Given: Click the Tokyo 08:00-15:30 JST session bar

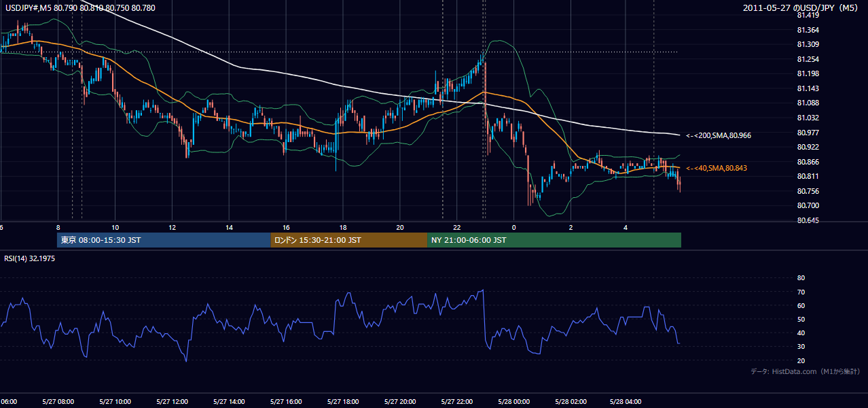Looking at the screenshot, I should (x=164, y=240).
